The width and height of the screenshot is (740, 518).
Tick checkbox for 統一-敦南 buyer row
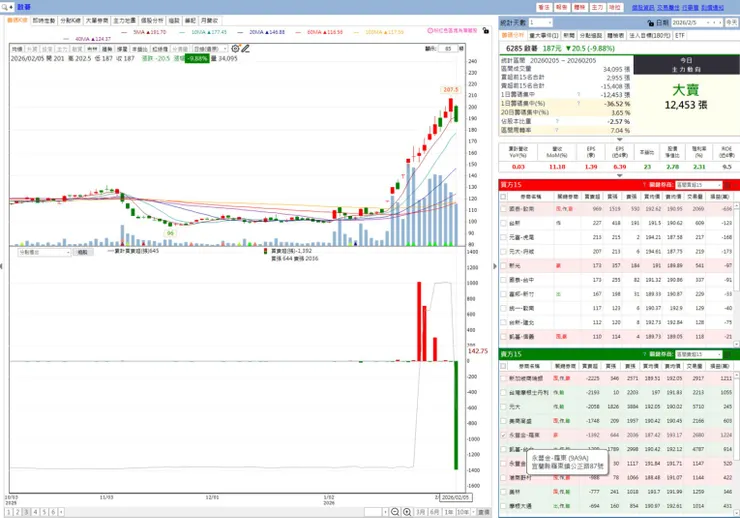point(503,308)
